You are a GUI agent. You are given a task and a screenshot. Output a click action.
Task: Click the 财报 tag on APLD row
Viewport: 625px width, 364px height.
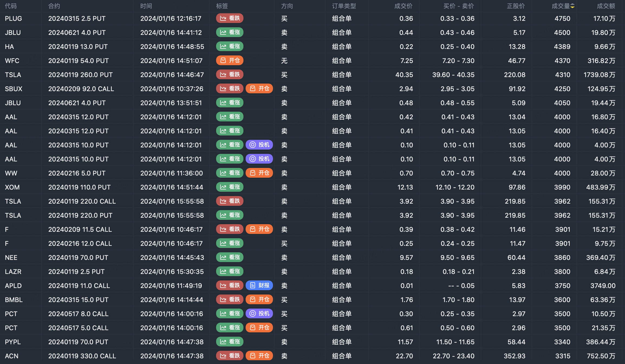pos(259,286)
